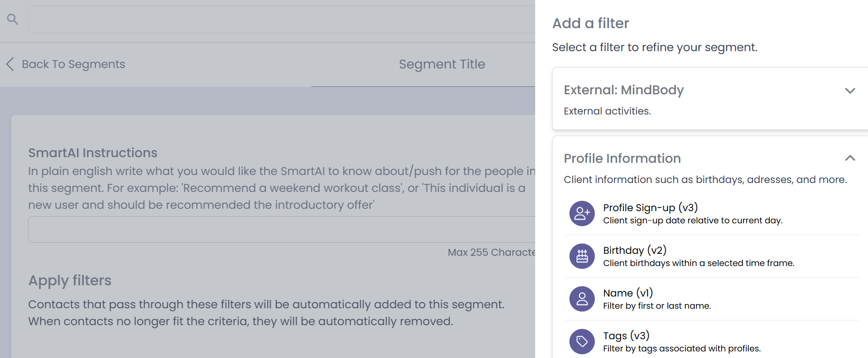This screenshot has height=358, width=868.
Task: Switch to the Segment Title tab
Action: point(442,64)
